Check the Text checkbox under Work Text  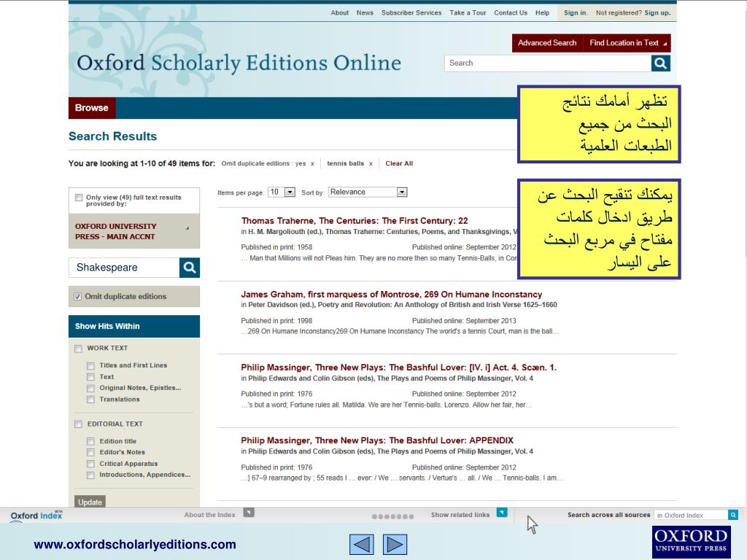[90, 377]
